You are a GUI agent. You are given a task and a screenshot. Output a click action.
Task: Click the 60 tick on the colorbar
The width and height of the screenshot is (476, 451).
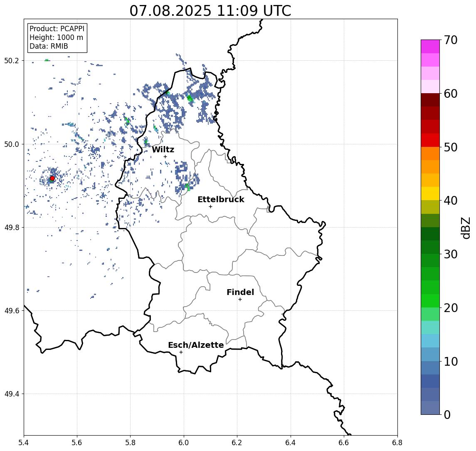(x=451, y=94)
